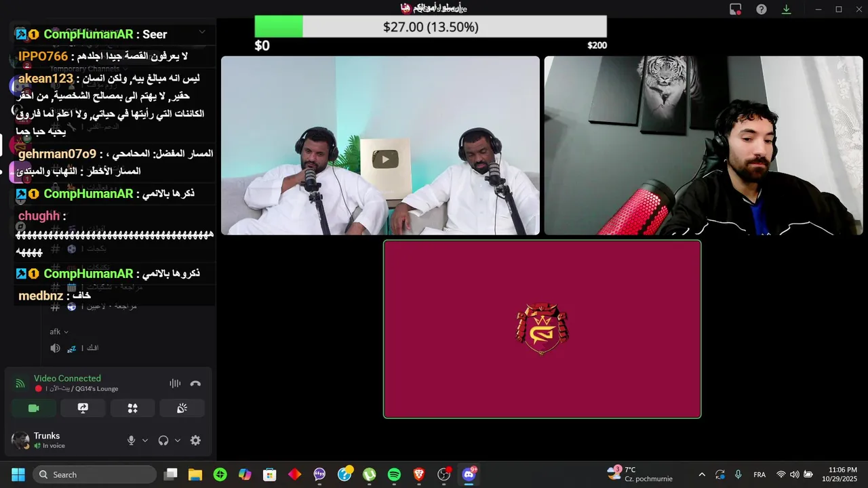
Task: Open the black round icon with red dot
Action: (444, 474)
